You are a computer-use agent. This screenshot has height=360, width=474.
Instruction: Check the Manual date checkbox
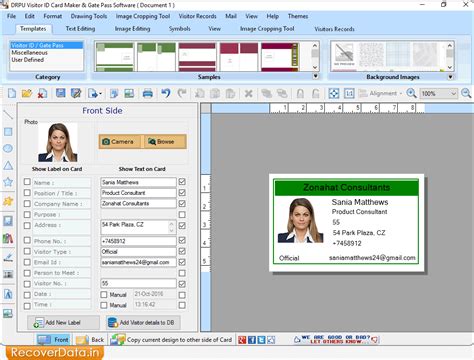[x=104, y=295]
